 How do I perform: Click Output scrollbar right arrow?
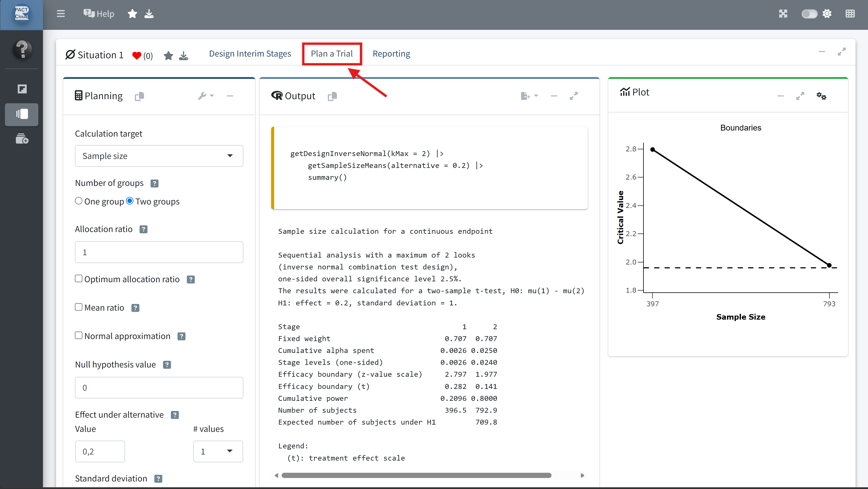pyautogui.click(x=582, y=475)
